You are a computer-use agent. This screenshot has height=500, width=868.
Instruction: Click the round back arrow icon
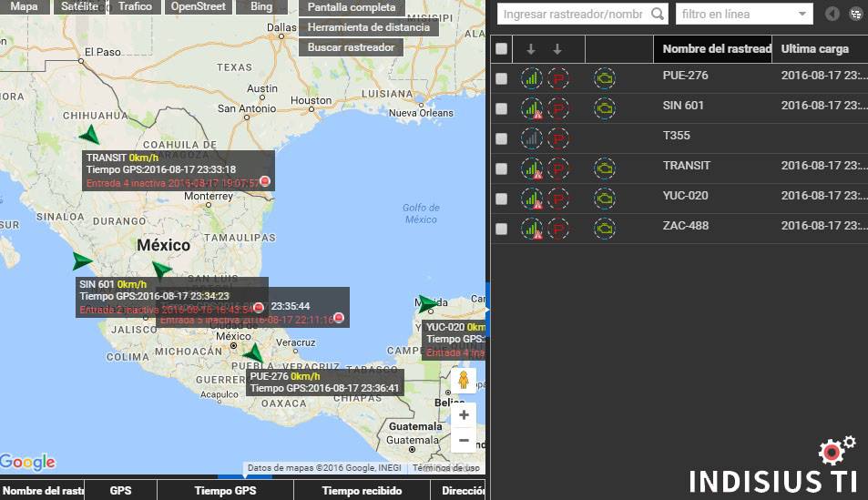pos(832,14)
